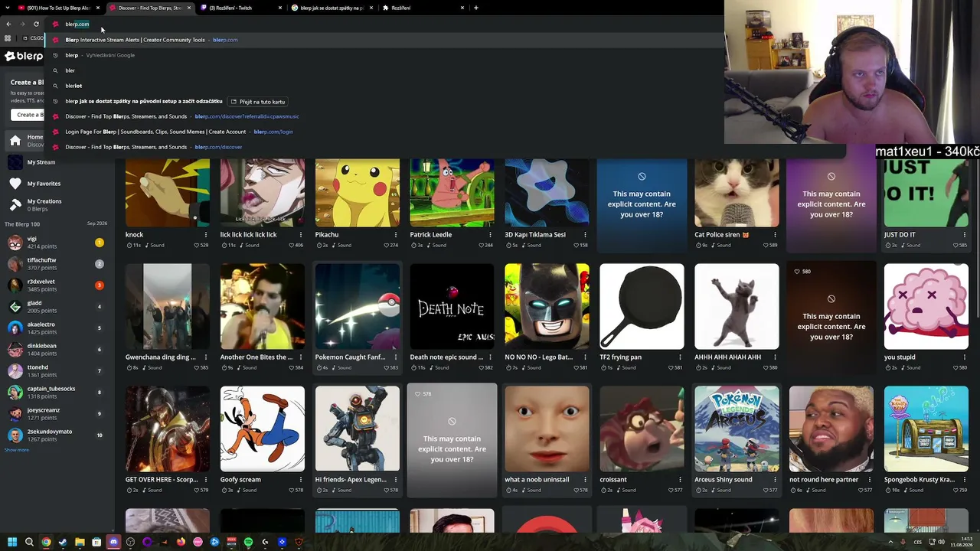
Task: Click the browser back arrow
Action: (8, 24)
